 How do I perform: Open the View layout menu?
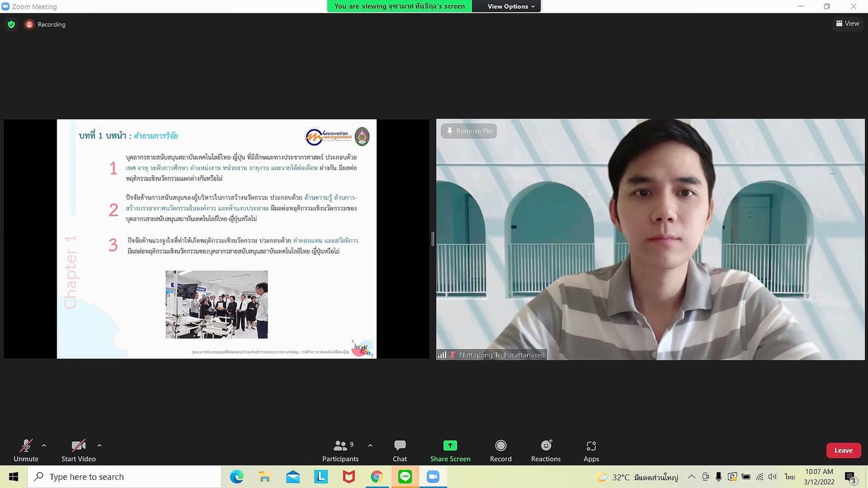847,23
